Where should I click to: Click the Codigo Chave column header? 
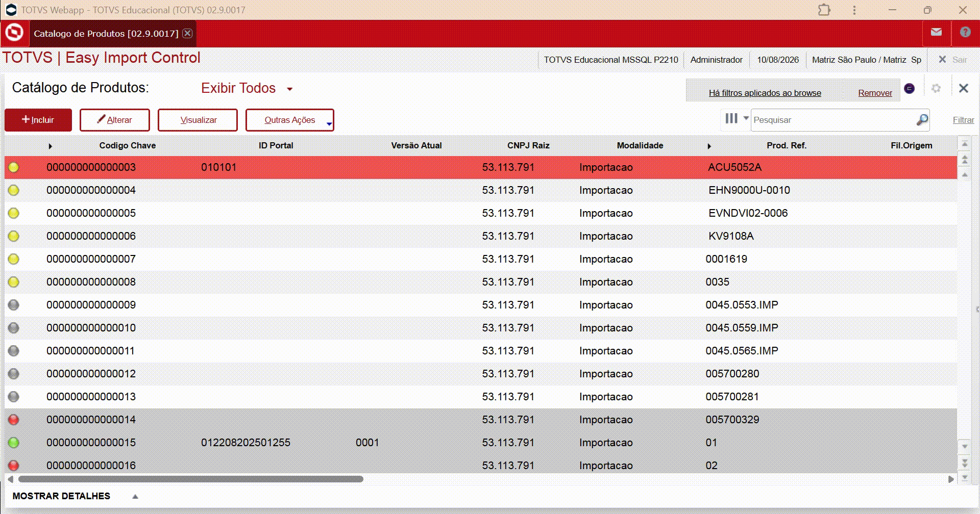pyautogui.click(x=128, y=145)
